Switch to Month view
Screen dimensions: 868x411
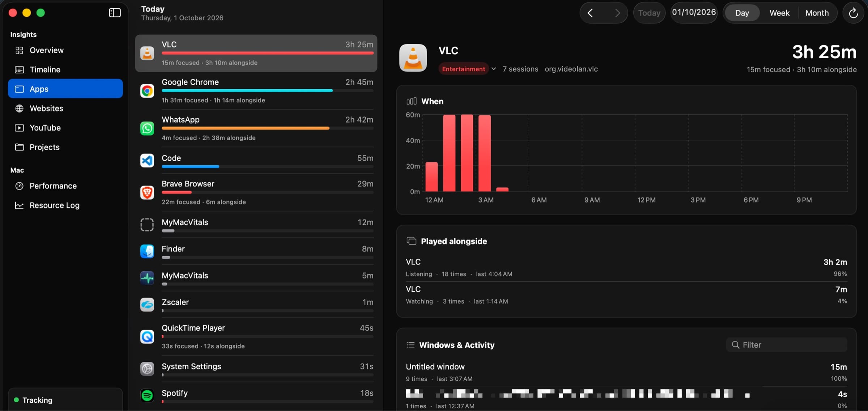pyautogui.click(x=817, y=13)
